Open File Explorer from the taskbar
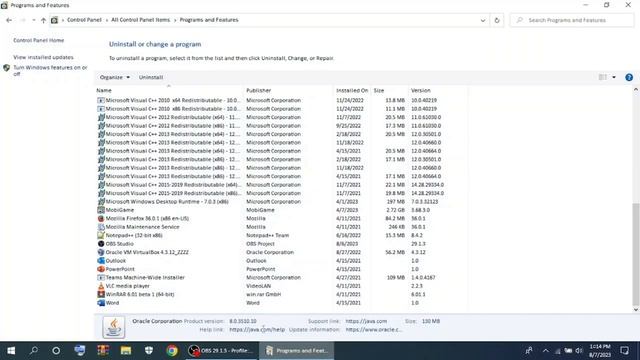640x360 pixels. pyautogui.click(x=126, y=350)
